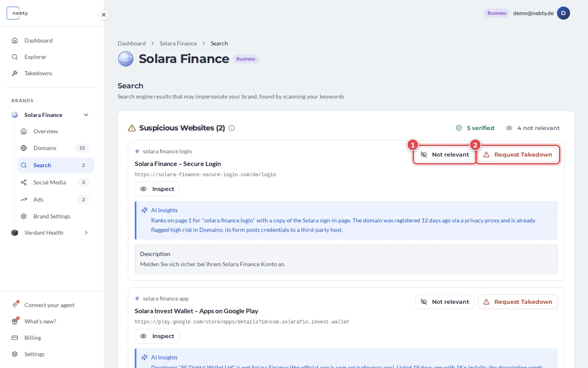The image size is (588, 368).
Task: Click the 'solara finance app' keyword tag
Action: tap(162, 298)
